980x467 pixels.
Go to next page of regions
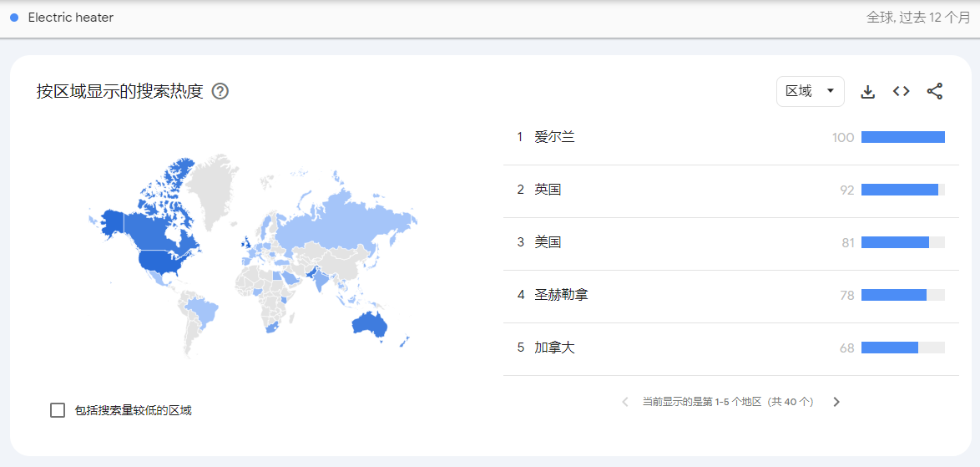coord(836,402)
